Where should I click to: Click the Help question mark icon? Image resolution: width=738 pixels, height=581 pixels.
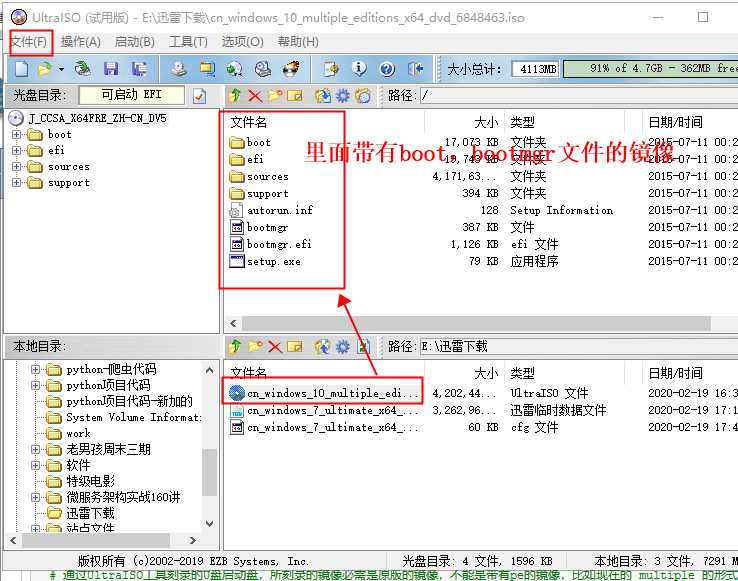387,69
